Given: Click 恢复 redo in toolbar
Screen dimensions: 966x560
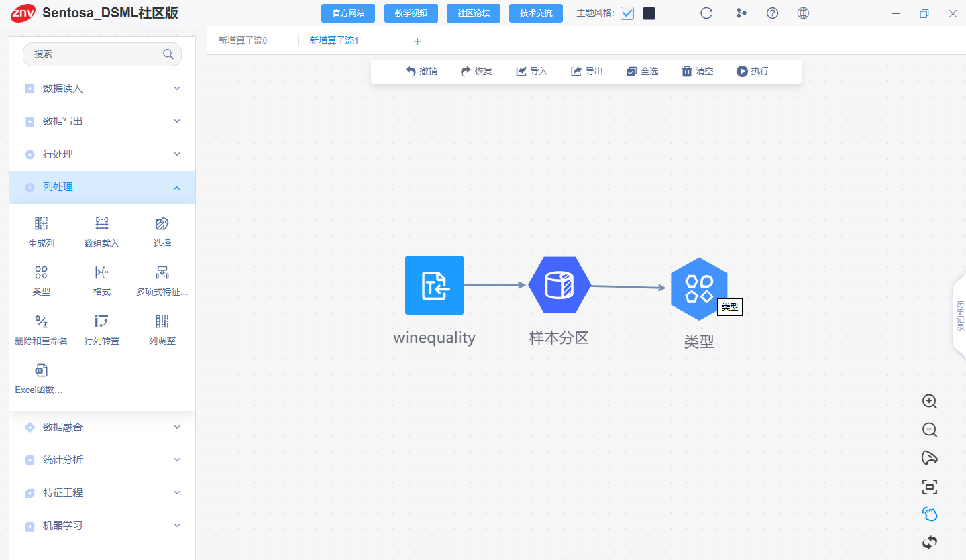Looking at the screenshot, I should tap(476, 71).
